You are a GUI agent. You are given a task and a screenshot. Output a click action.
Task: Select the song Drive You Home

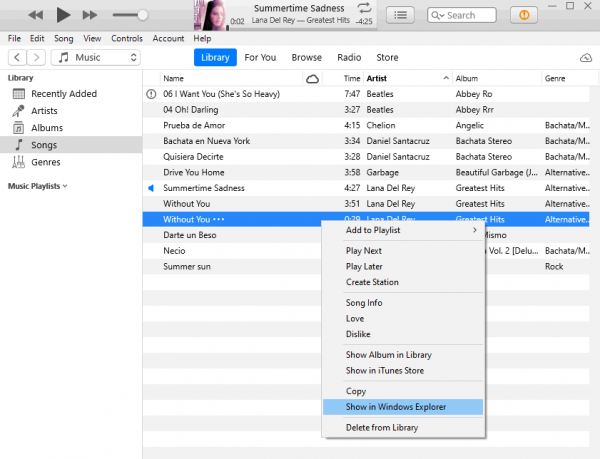coord(366,173)
